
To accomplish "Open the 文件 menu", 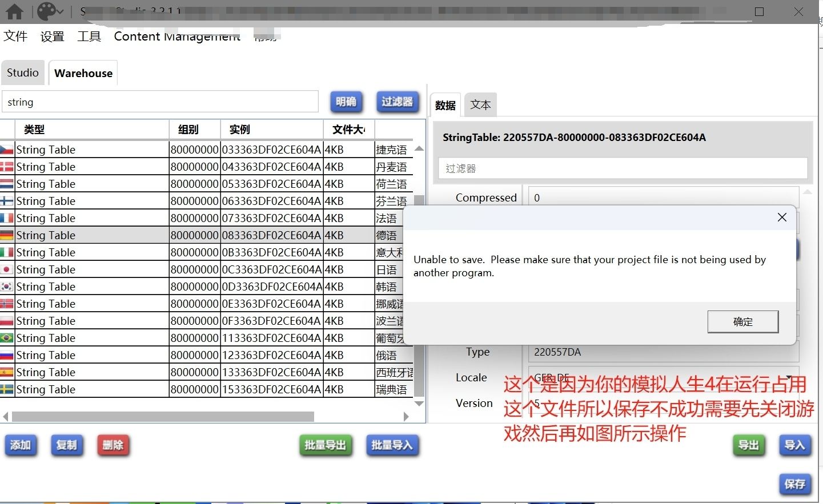I will pyautogui.click(x=15, y=37).
